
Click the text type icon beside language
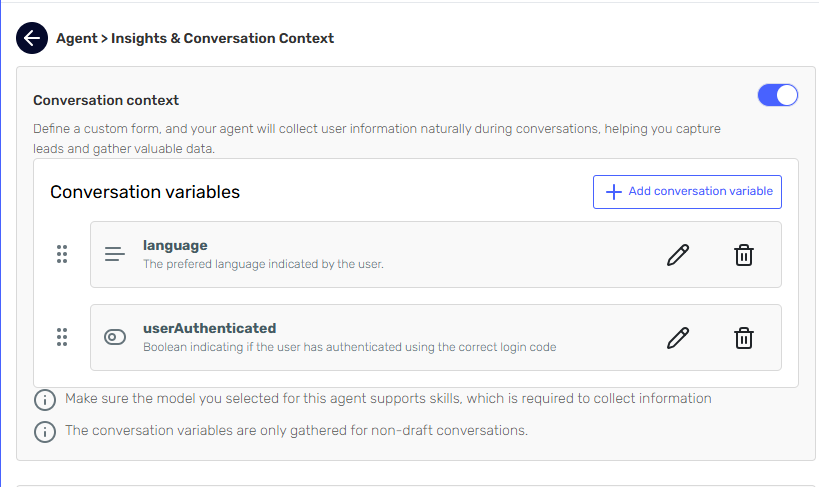click(115, 255)
